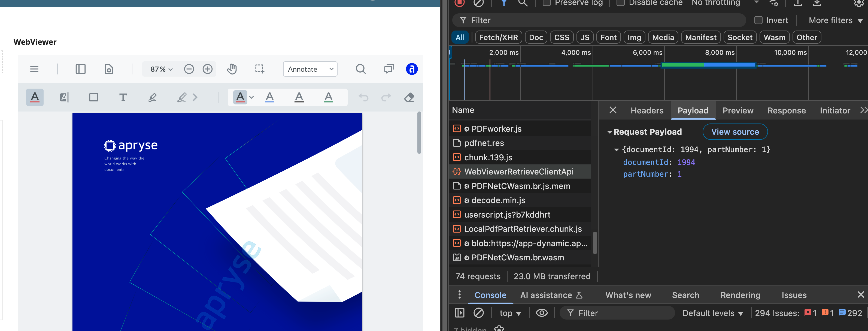
Task: Switch to the Initiator tab
Action: (x=835, y=110)
